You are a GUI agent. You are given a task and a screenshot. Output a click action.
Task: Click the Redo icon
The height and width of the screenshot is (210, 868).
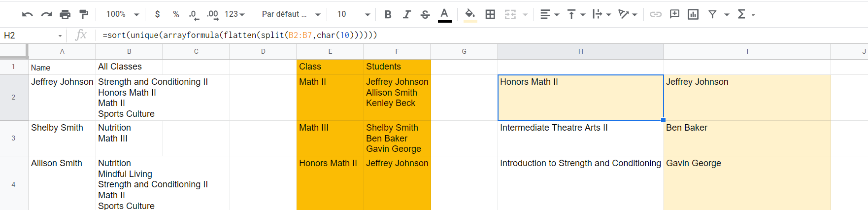[46, 14]
